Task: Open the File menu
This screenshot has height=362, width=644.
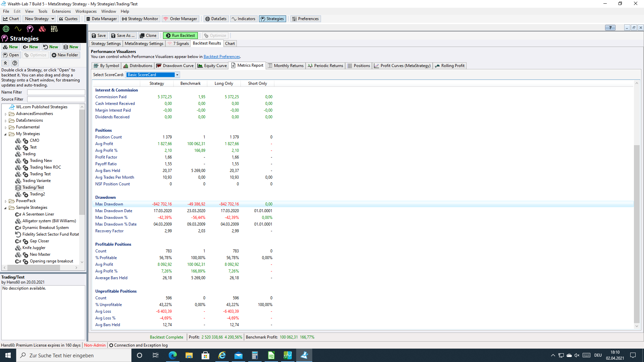Action: (6, 11)
